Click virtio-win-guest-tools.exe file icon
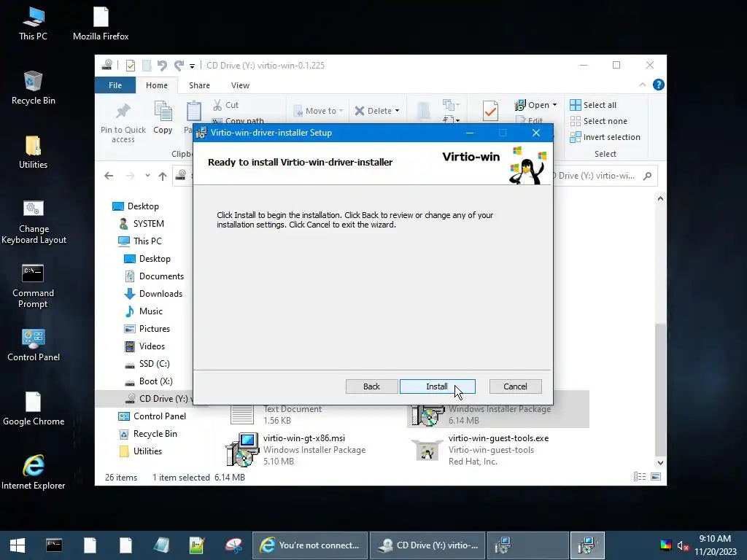 coord(427,451)
